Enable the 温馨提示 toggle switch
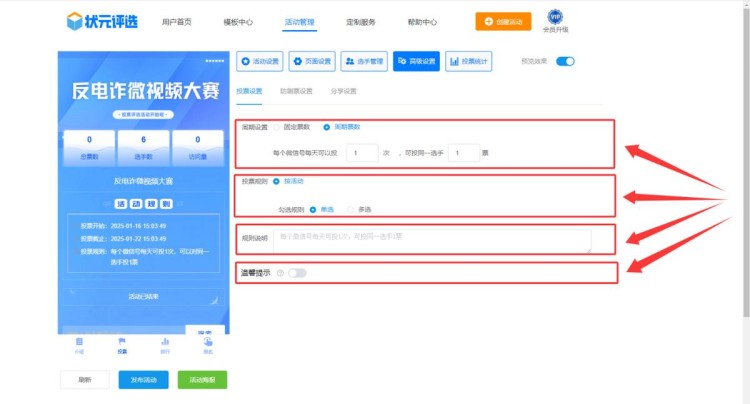 pos(297,272)
